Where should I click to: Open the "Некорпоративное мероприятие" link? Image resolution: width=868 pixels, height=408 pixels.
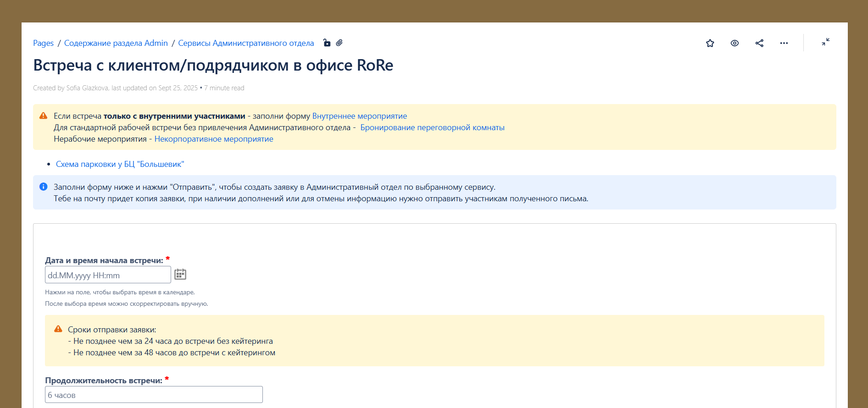[214, 139]
